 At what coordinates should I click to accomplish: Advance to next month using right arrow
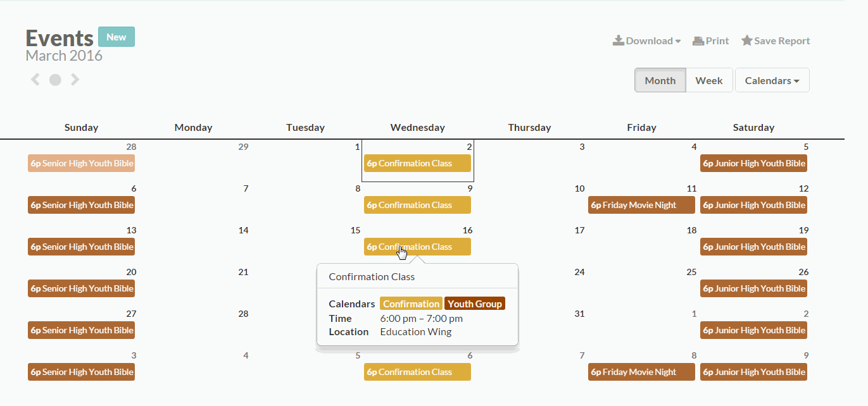pos(75,79)
